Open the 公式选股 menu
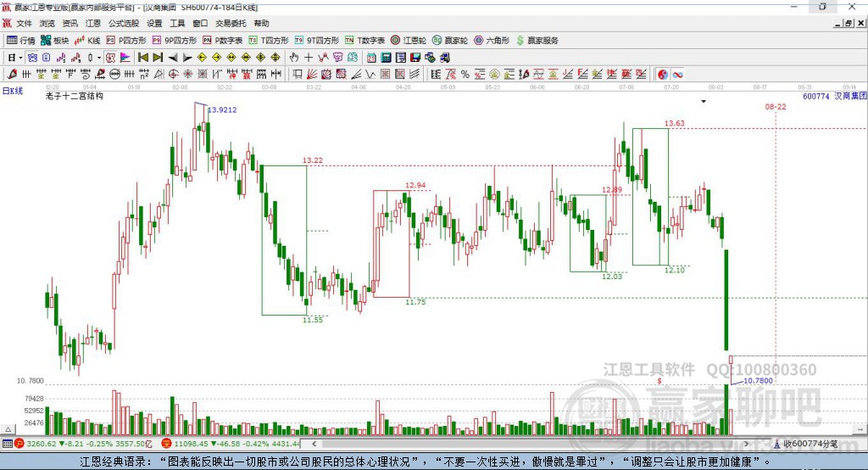The image size is (868, 470). [124, 23]
